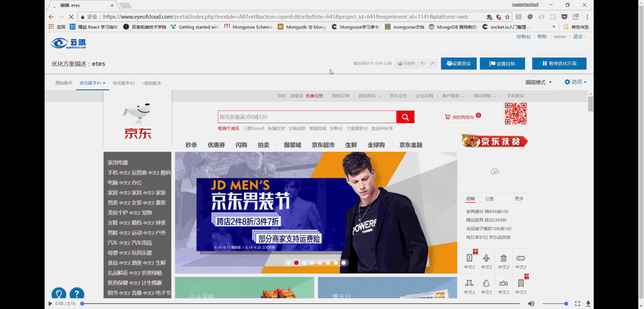This screenshot has height=309, width=644.
Task: Open the 京东超市 navigation item
Action: (323, 145)
